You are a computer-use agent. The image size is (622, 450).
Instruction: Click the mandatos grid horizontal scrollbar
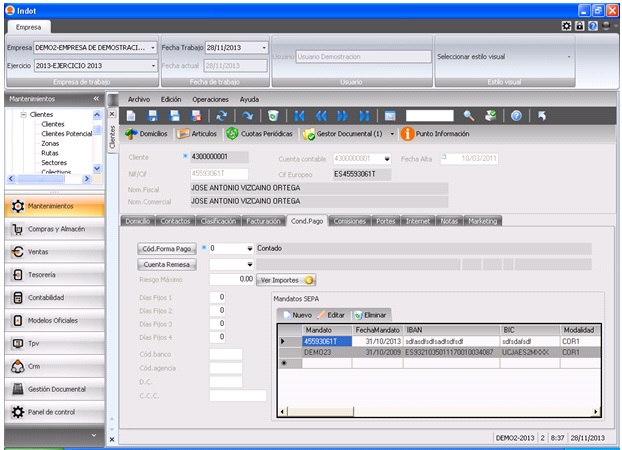point(440,412)
